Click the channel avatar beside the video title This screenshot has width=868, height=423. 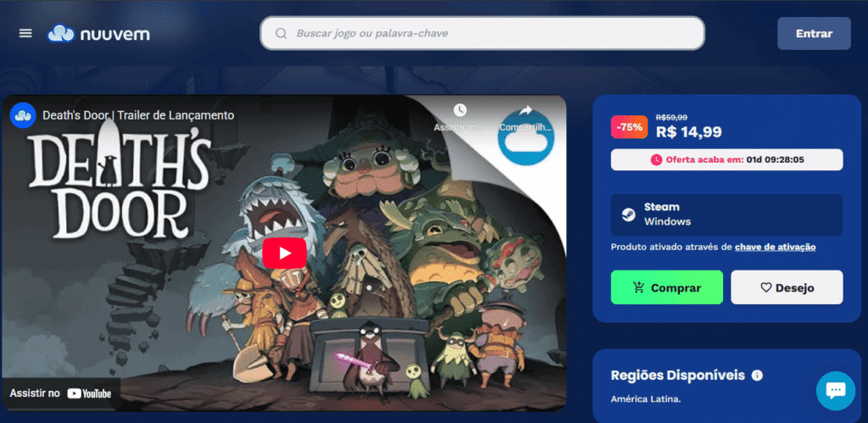coord(23,115)
